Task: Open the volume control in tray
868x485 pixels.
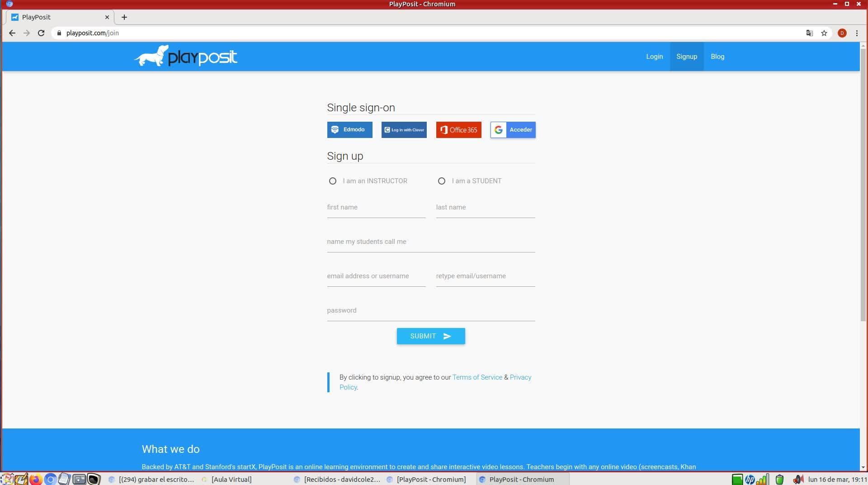Action: pyautogui.click(x=798, y=480)
